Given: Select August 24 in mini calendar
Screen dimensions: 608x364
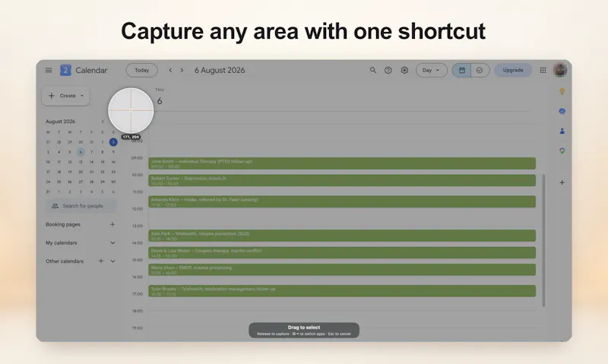Looking at the screenshot, I should (48, 182).
